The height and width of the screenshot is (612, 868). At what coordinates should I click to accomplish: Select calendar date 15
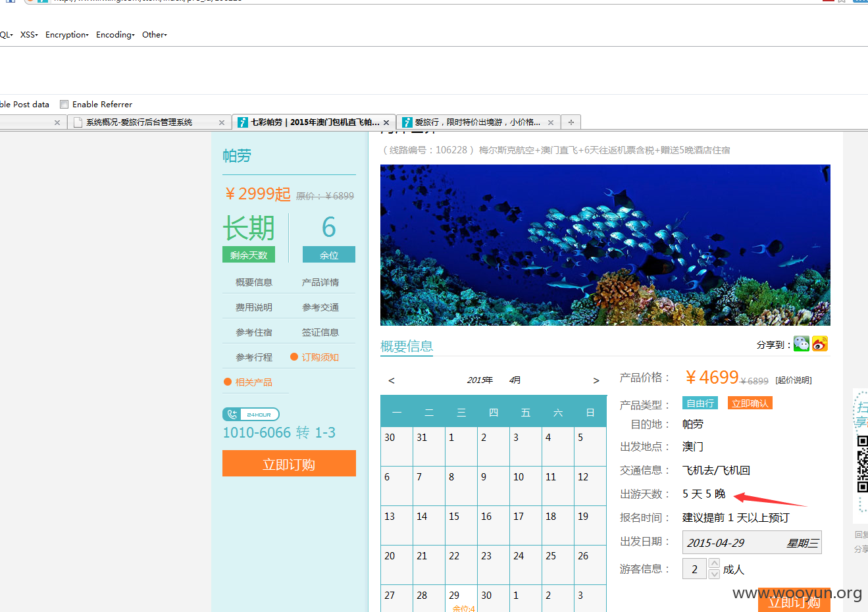point(461,525)
